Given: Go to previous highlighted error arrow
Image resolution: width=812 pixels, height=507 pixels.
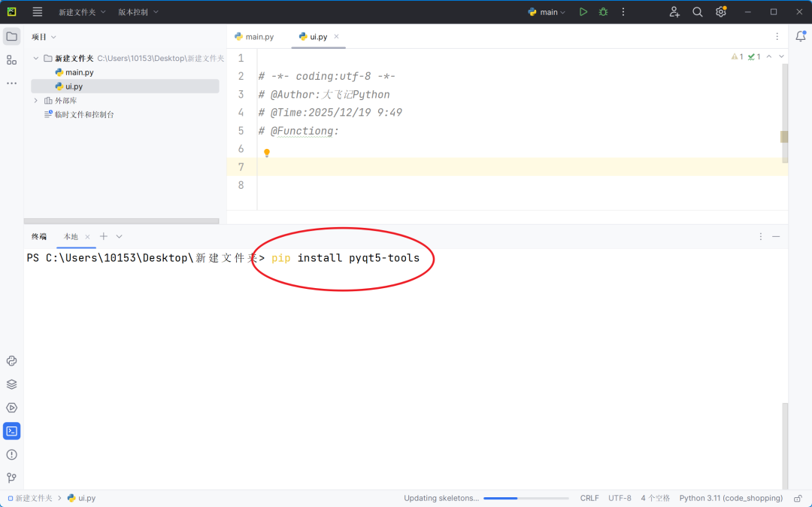Looking at the screenshot, I should click(769, 56).
